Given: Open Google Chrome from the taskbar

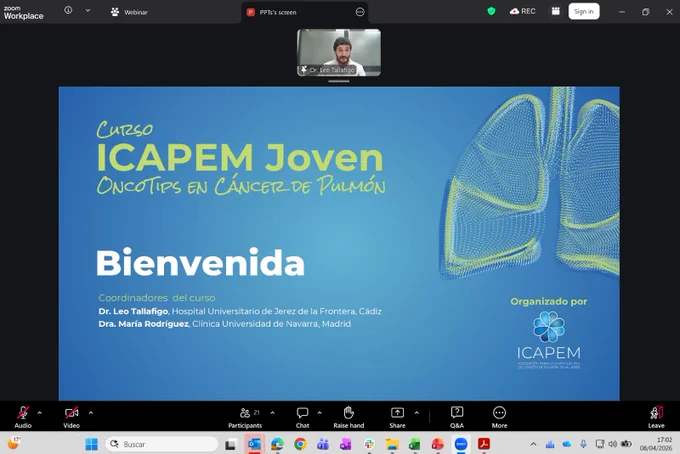Looking at the screenshot, I should pos(300,444).
